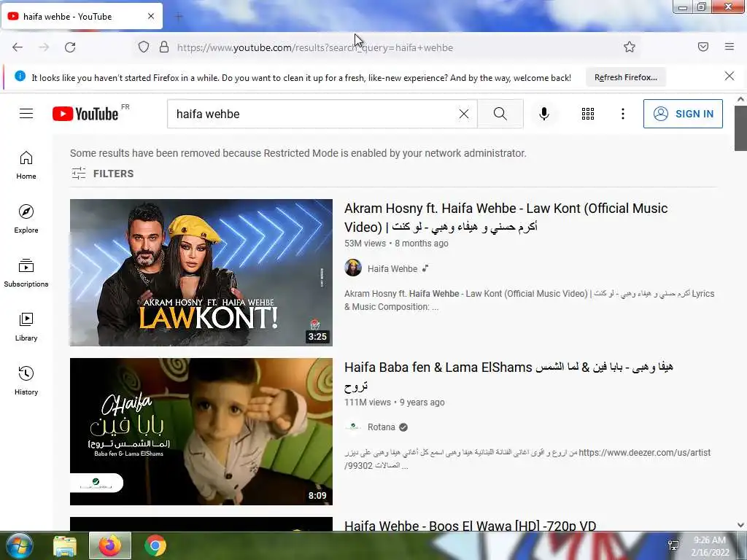Open History in the sidebar
Image resolution: width=747 pixels, height=560 pixels.
click(x=26, y=381)
